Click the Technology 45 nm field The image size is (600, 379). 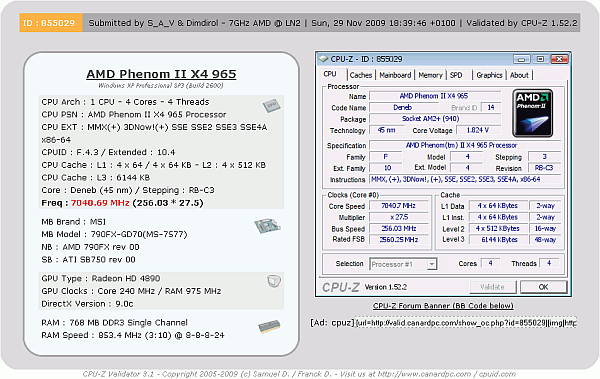(386, 131)
